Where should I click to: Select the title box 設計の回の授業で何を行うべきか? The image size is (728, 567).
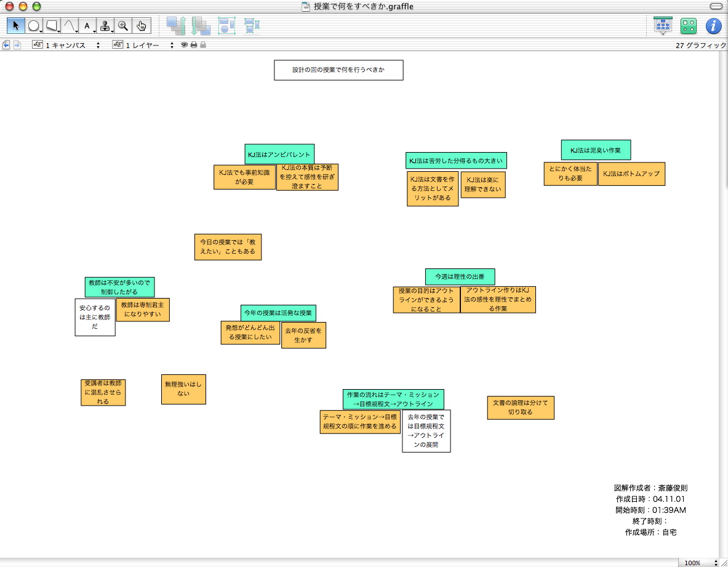(x=338, y=70)
